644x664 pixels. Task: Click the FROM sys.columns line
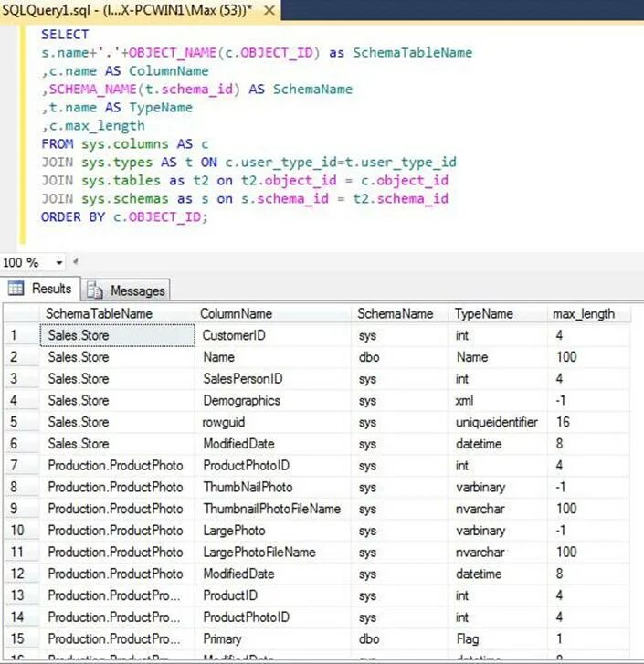pyautogui.click(x=125, y=144)
